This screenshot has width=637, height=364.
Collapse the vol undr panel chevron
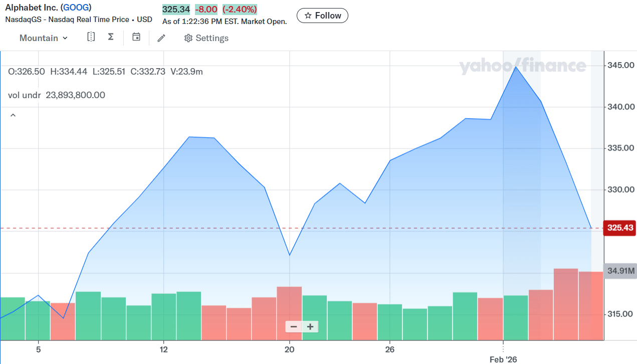pyautogui.click(x=13, y=115)
